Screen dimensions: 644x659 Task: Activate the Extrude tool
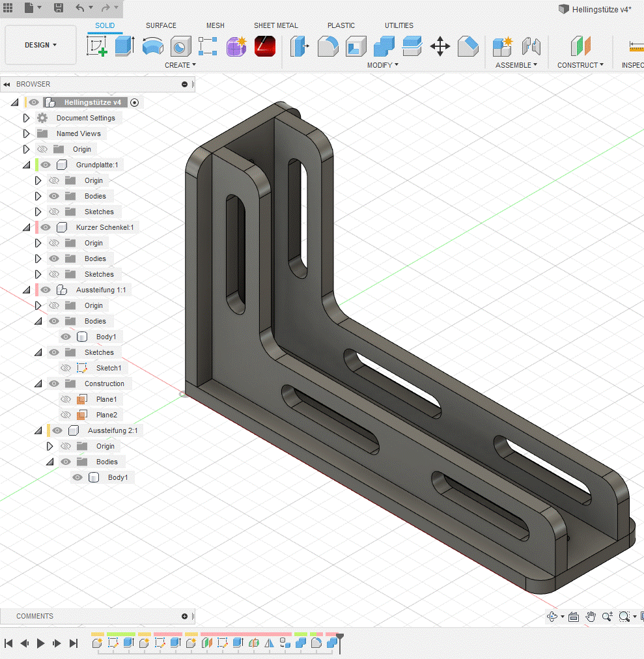[x=124, y=46]
